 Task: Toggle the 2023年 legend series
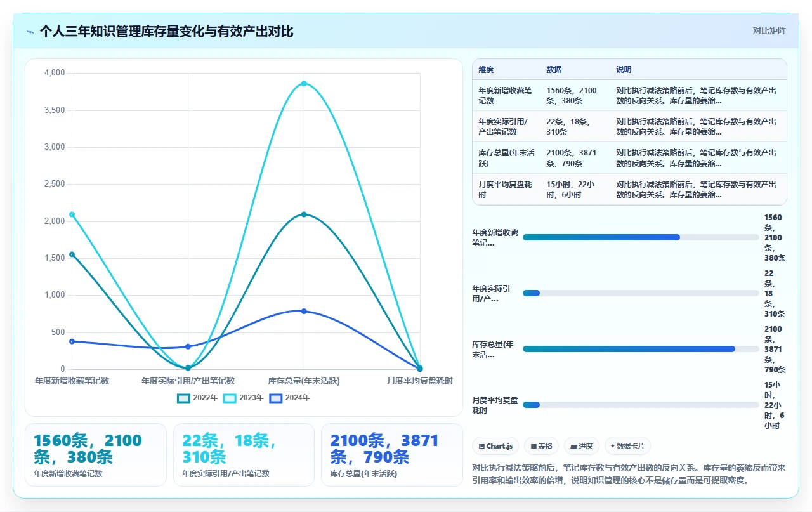244,398
